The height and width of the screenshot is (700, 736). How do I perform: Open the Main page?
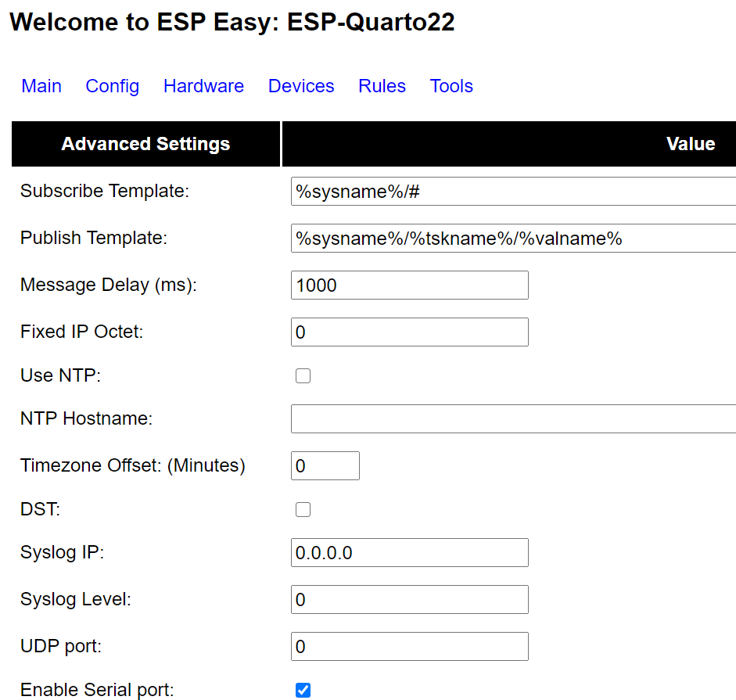[x=41, y=86]
